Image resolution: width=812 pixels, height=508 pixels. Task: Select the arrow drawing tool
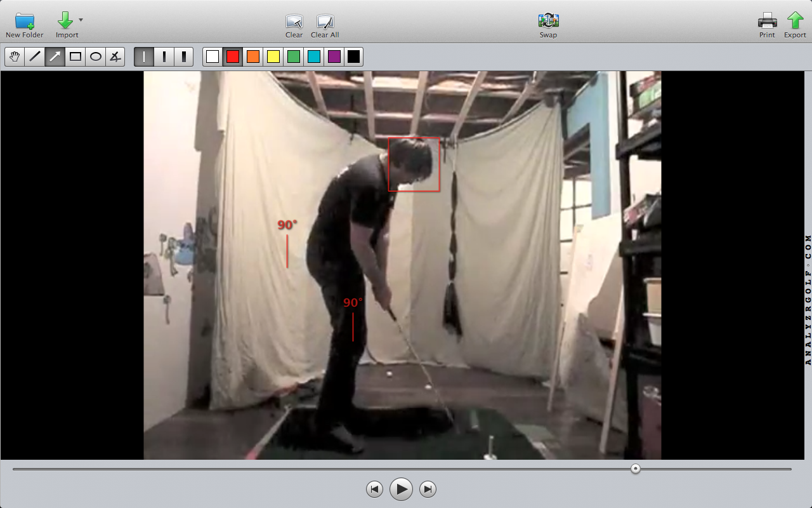tap(55, 57)
